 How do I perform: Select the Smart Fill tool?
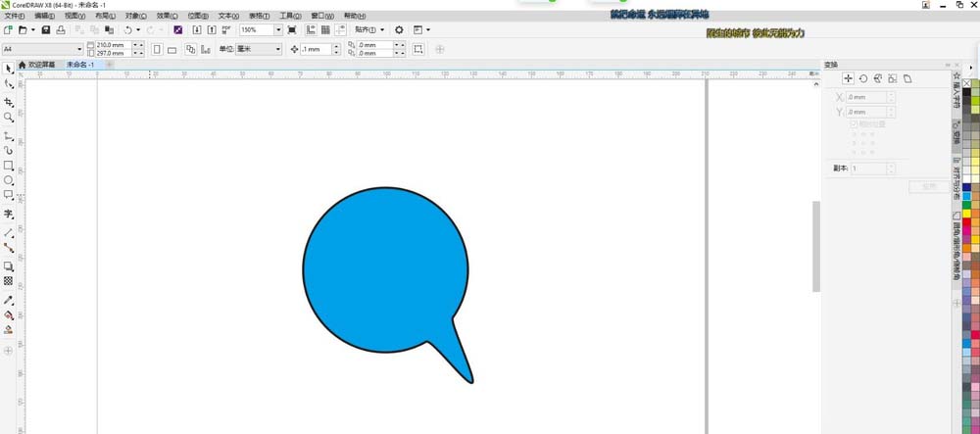[x=8, y=330]
